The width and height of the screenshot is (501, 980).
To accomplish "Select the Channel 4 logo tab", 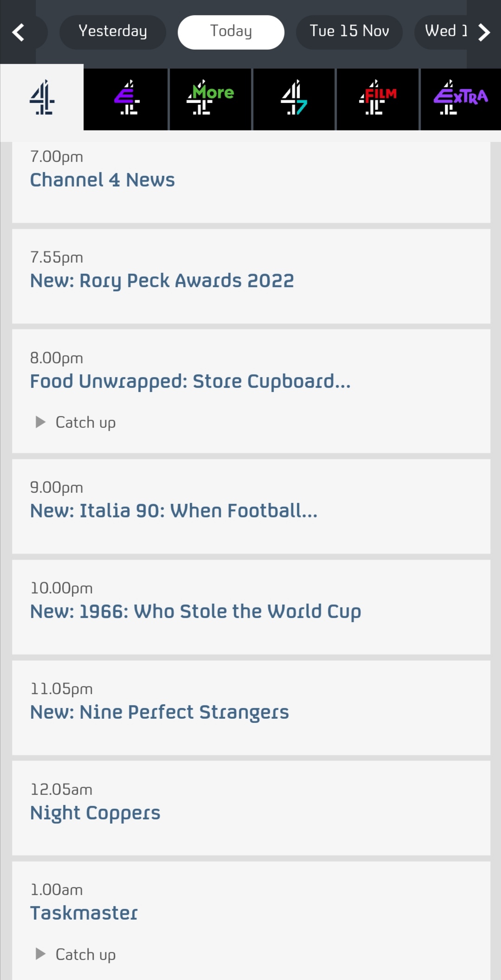I will tap(42, 98).
